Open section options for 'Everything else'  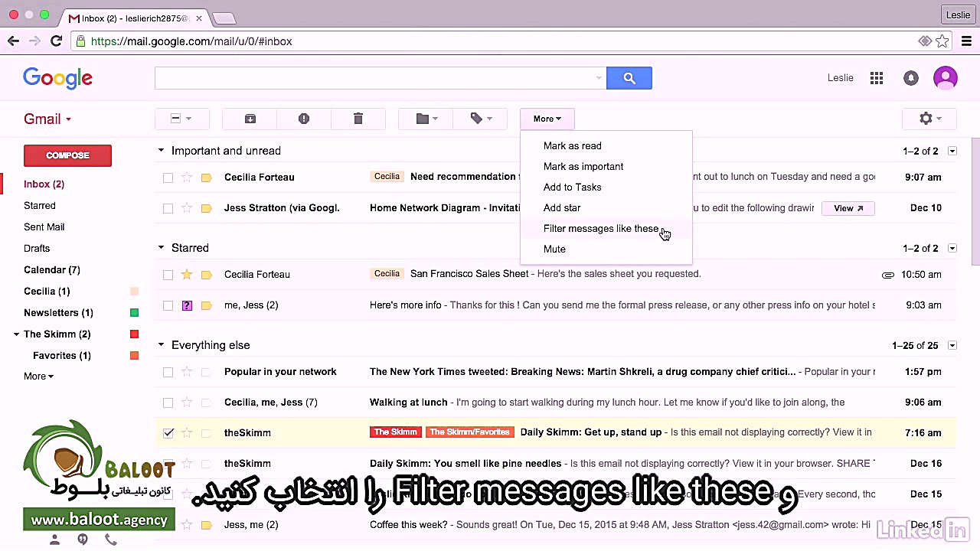point(952,346)
